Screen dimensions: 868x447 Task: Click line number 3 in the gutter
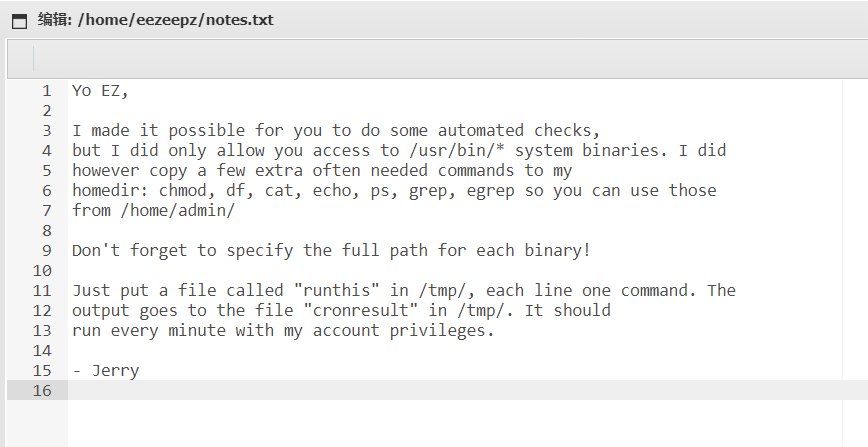pyautogui.click(x=46, y=131)
